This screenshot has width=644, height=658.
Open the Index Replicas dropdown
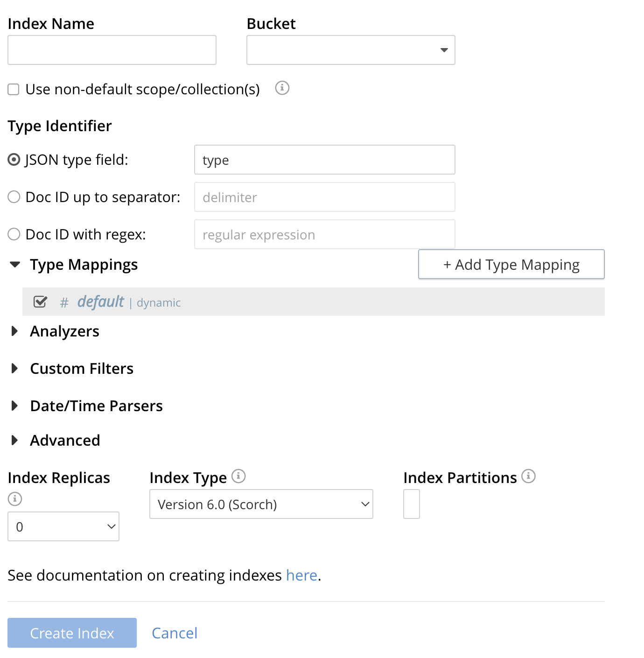[x=63, y=526]
